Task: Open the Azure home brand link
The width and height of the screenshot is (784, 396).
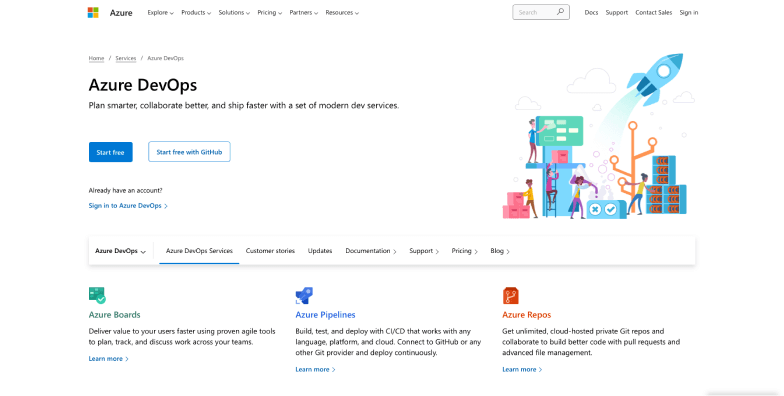Action: [121, 13]
